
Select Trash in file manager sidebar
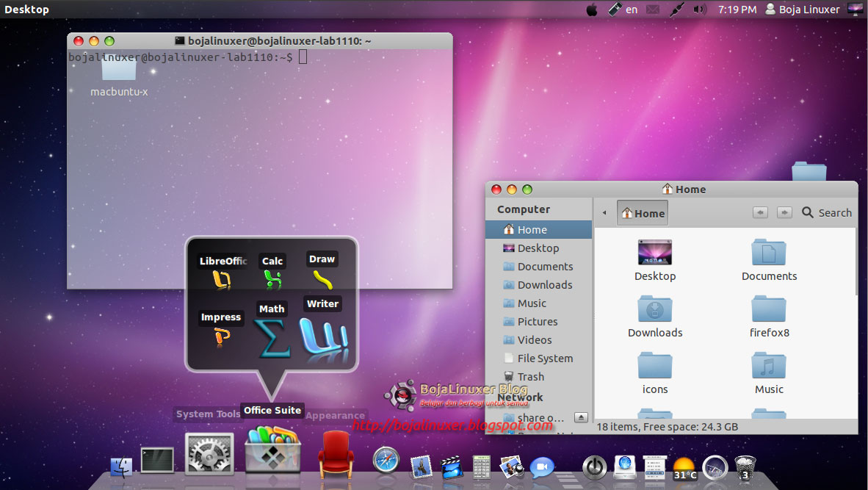[x=538, y=376]
